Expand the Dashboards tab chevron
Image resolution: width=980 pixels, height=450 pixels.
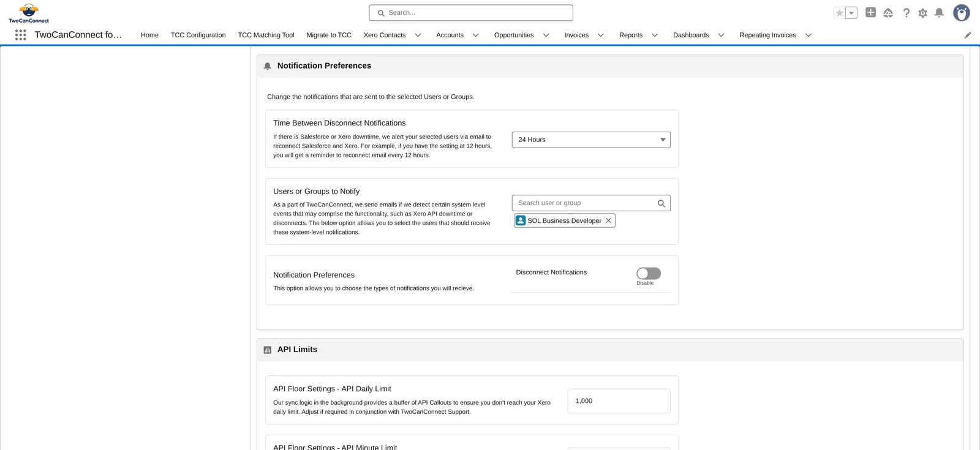(722, 35)
